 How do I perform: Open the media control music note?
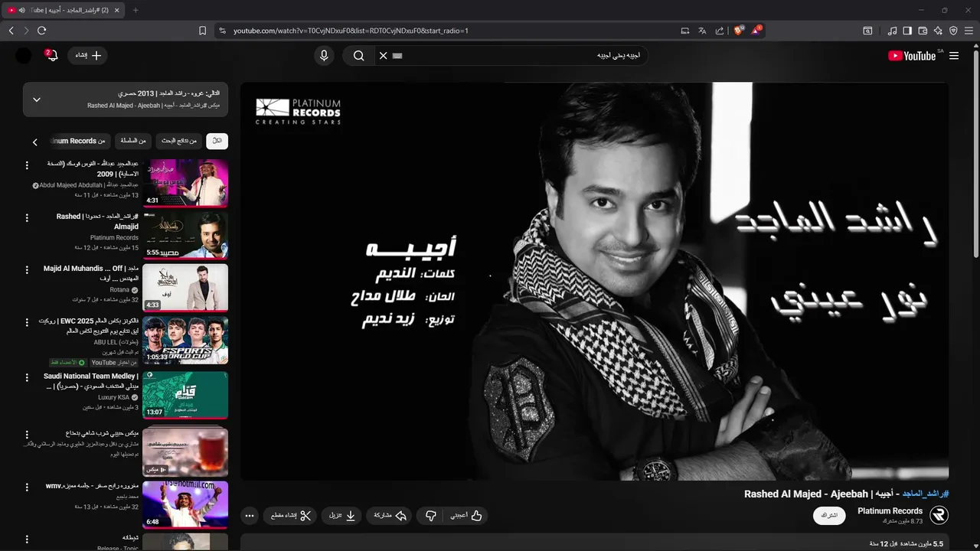click(x=892, y=31)
